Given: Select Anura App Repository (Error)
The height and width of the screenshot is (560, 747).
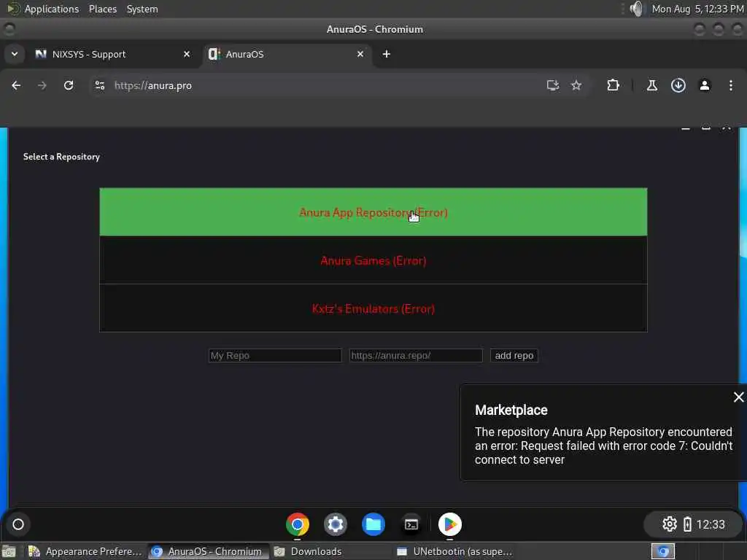Looking at the screenshot, I should (x=373, y=212).
